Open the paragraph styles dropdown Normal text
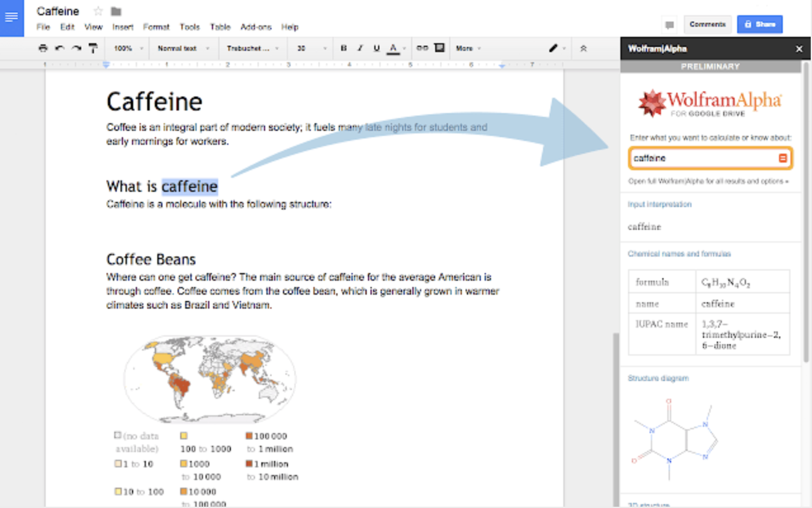Screen dimensions: 812x508 tap(183, 48)
